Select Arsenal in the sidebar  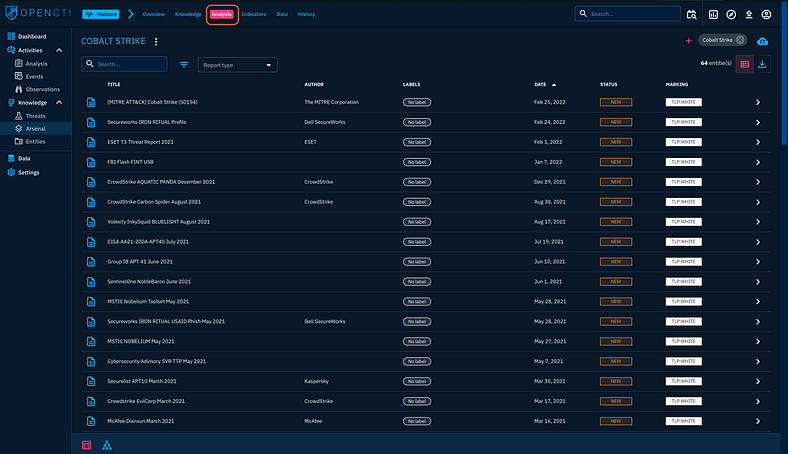pos(35,129)
